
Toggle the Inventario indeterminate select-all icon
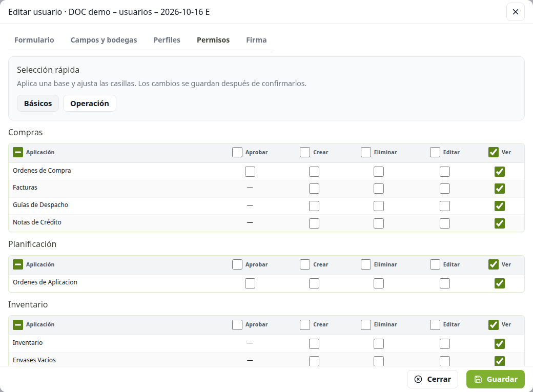18,325
